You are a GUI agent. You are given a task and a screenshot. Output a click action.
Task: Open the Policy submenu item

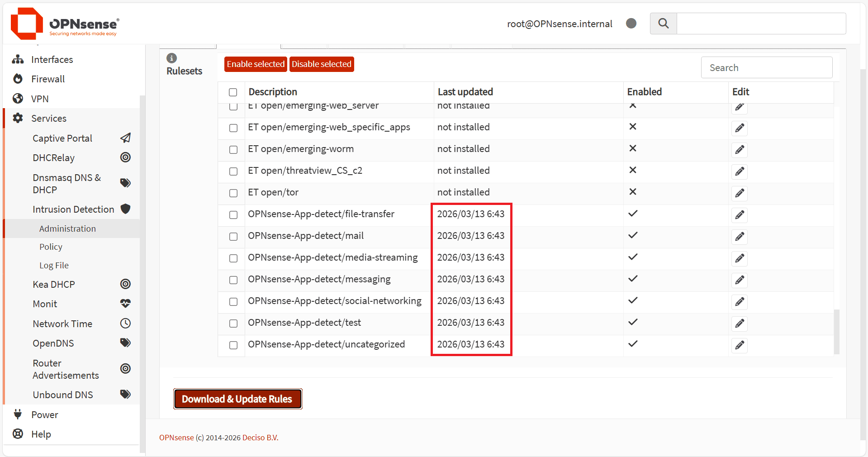[51, 247]
